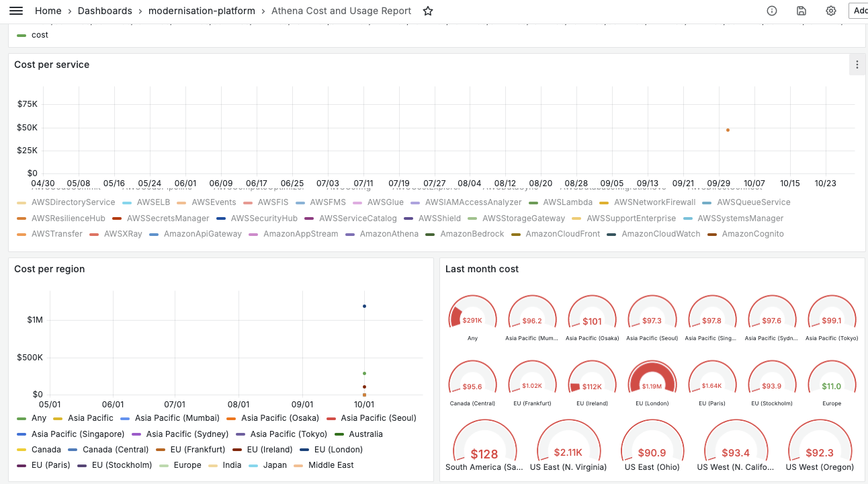The height and width of the screenshot is (484, 868).
Task: Click Athena Cost and Usage Report title
Action: pos(341,11)
